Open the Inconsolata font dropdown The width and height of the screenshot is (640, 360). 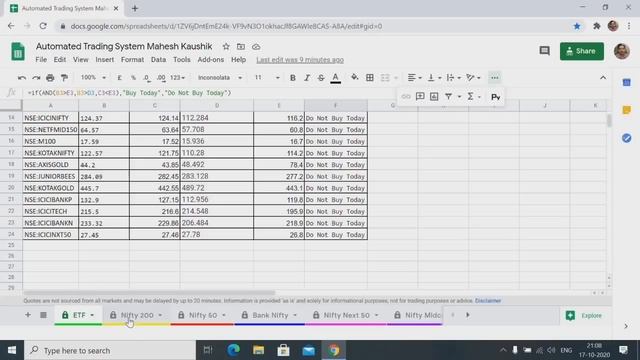click(x=220, y=78)
